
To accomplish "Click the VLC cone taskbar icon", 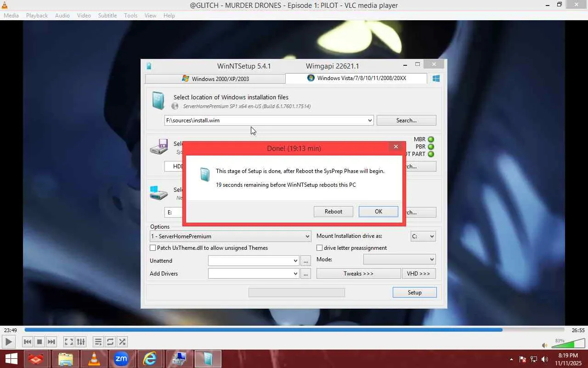I will 94,359.
